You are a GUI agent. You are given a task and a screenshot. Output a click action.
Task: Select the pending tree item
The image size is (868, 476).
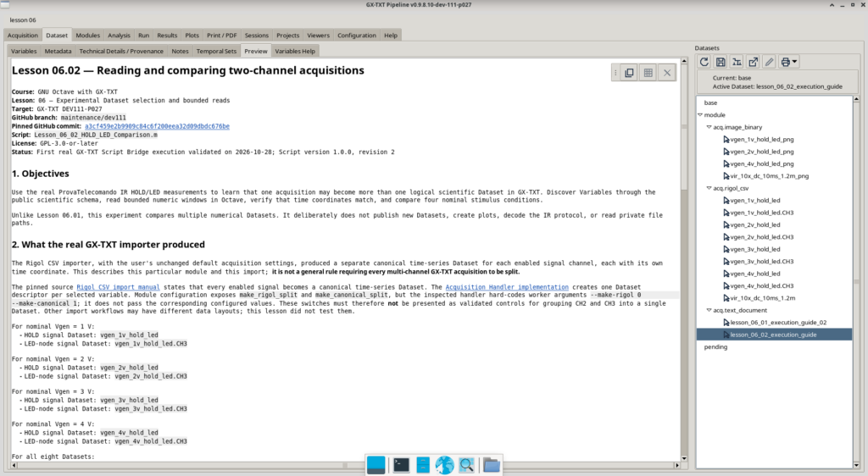pos(715,347)
